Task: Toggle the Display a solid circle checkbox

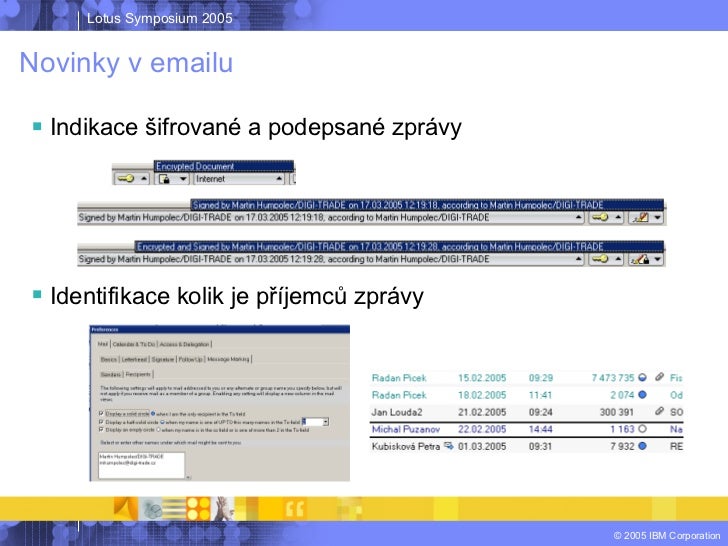Action: click(101, 413)
